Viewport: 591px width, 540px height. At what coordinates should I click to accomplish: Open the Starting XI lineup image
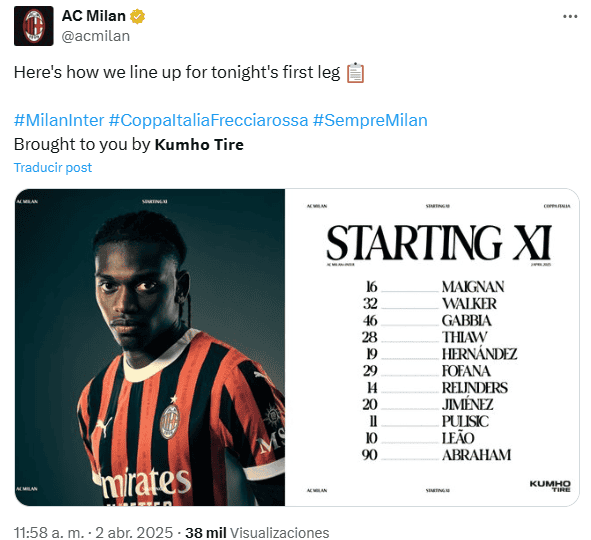pyautogui.click(x=432, y=347)
